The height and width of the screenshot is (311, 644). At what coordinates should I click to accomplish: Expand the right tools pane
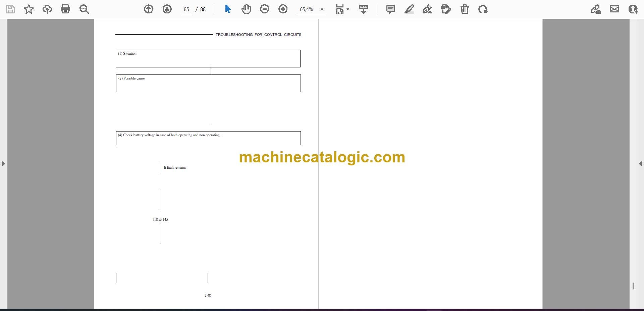[x=640, y=164]
